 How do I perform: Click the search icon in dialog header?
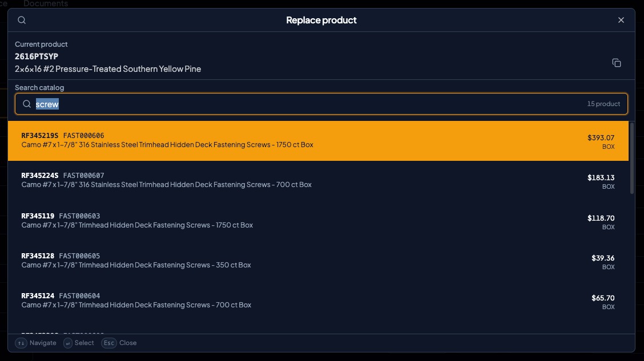[22, 20]
